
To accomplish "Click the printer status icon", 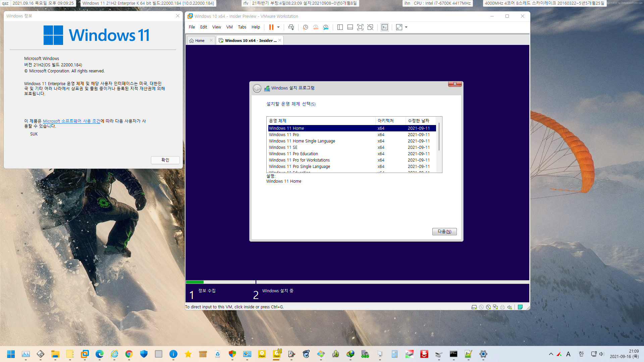I will click(502, 307).
